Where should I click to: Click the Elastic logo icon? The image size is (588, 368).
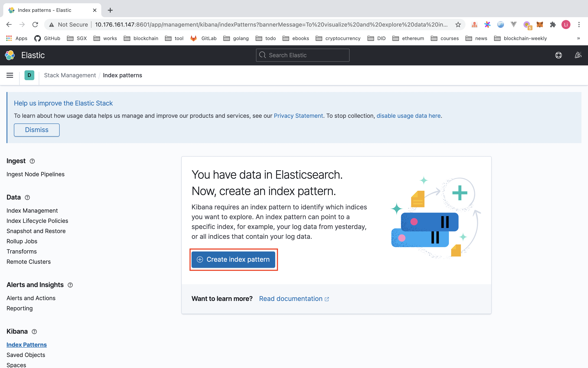tap(10, 55)
